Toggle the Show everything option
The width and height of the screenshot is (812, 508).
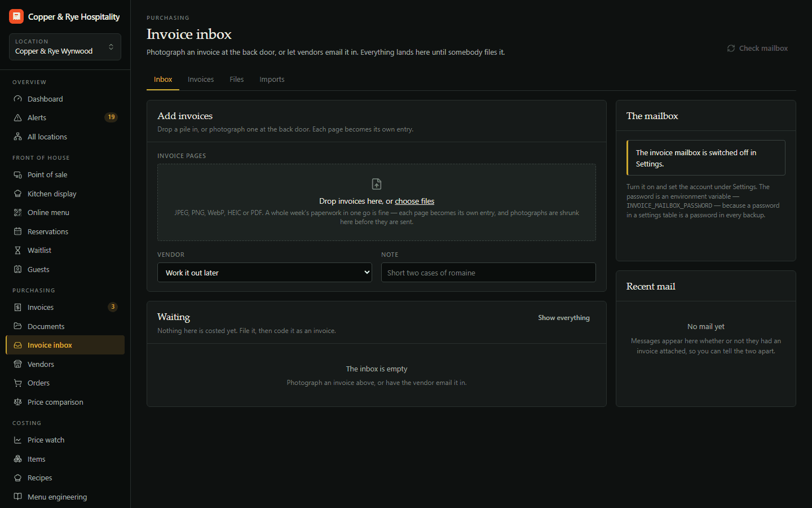click(564, 318)
